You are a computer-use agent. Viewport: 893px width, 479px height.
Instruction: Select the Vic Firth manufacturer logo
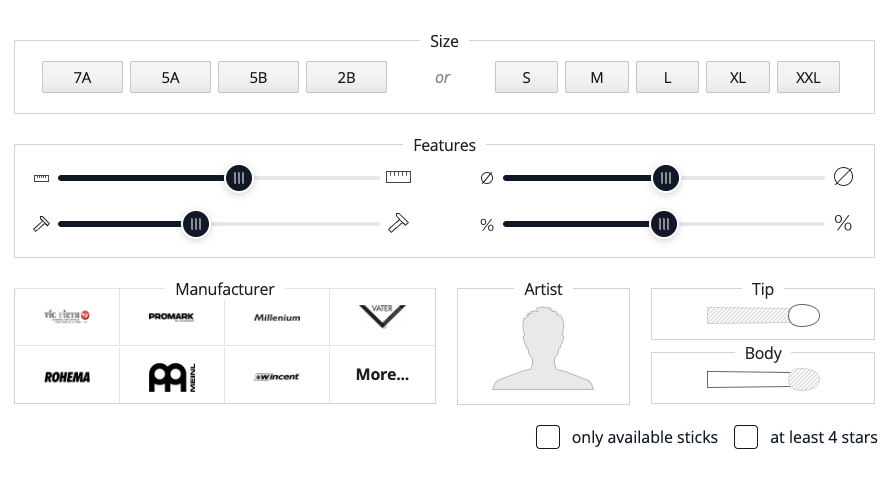pos(67,317)
